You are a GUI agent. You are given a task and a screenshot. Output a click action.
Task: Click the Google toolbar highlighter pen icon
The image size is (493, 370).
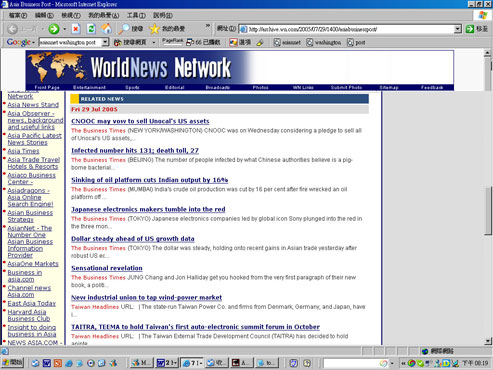[x=260, y=42]
